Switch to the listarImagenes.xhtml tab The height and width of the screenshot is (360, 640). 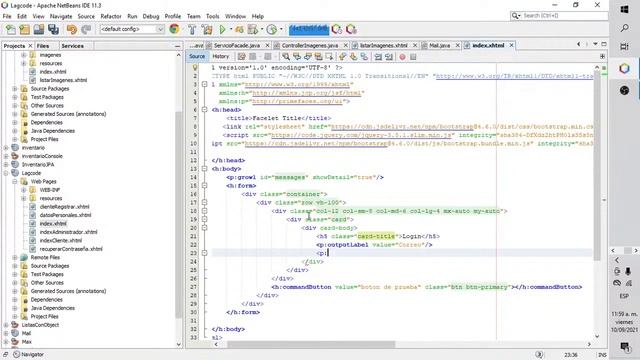384,45
